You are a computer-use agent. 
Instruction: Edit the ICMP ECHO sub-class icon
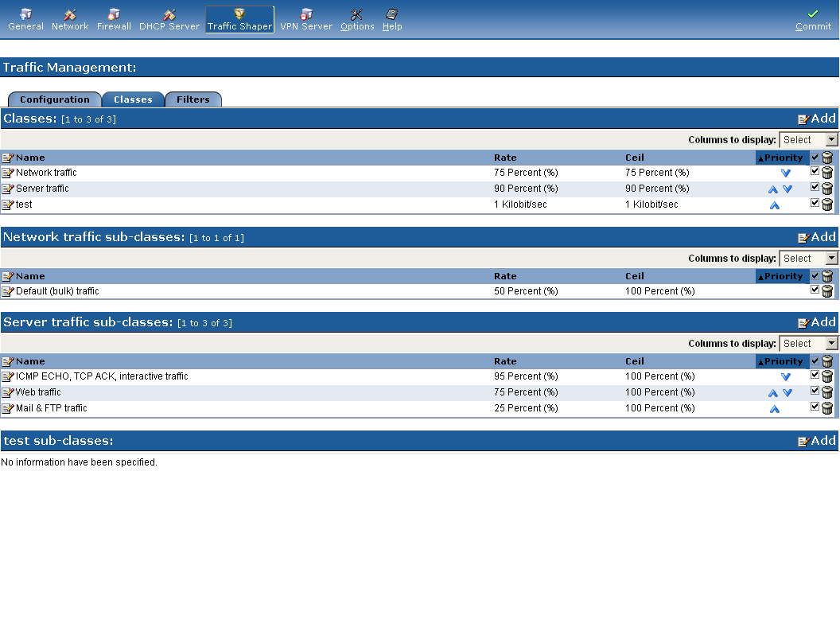point(7,376)
